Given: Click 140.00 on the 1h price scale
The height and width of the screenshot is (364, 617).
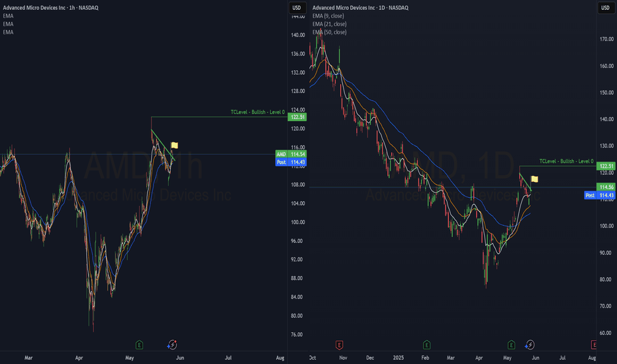Looking at the screenshot, I should 298,35.
